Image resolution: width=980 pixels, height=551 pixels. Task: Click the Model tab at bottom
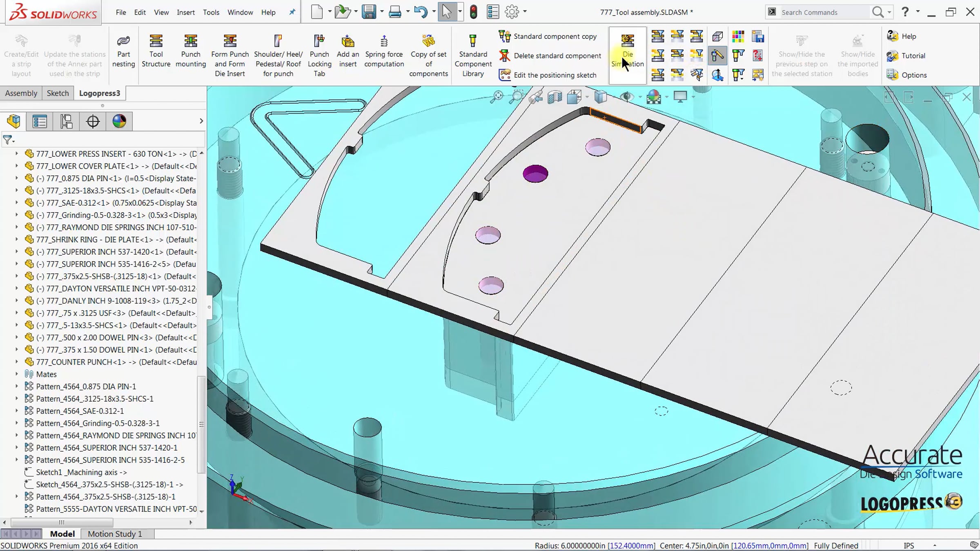62,534
